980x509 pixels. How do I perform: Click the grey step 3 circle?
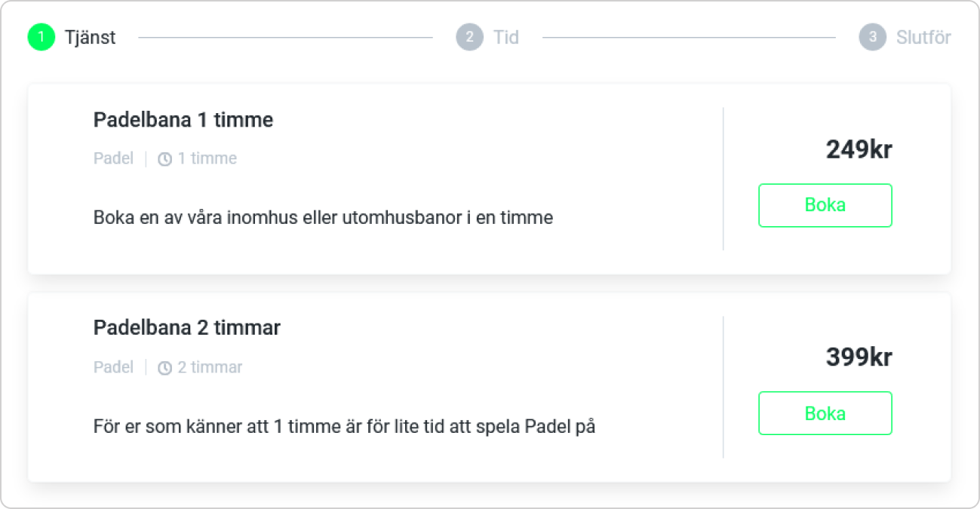coord(872,37)
